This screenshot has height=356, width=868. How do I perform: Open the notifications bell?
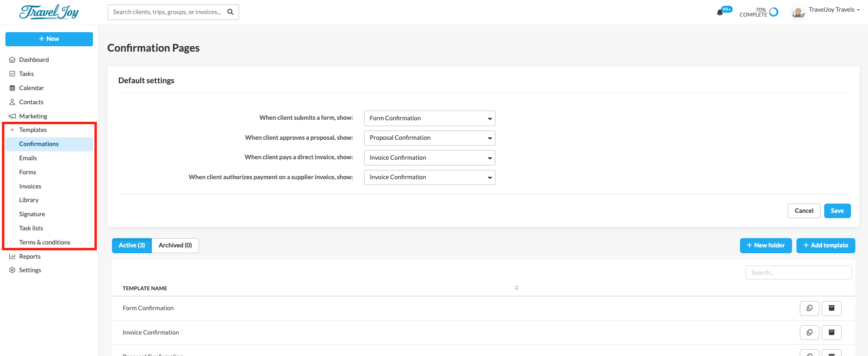tap(720, 13)
